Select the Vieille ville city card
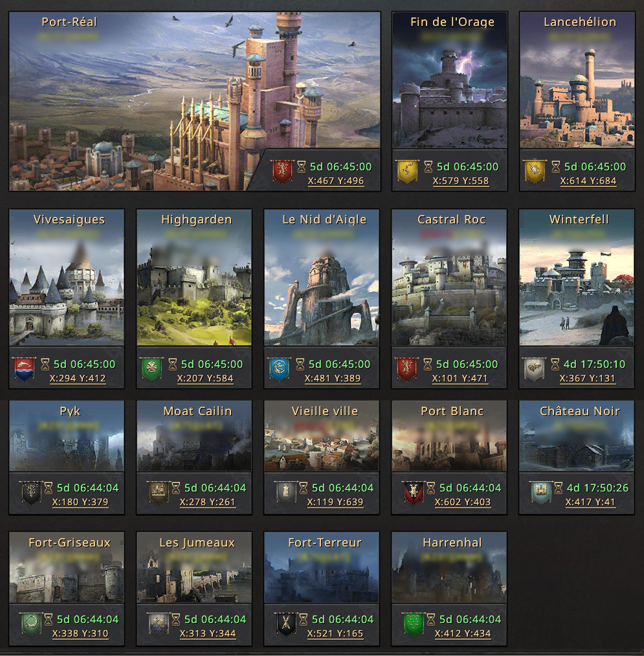 (x=322, y=457)
